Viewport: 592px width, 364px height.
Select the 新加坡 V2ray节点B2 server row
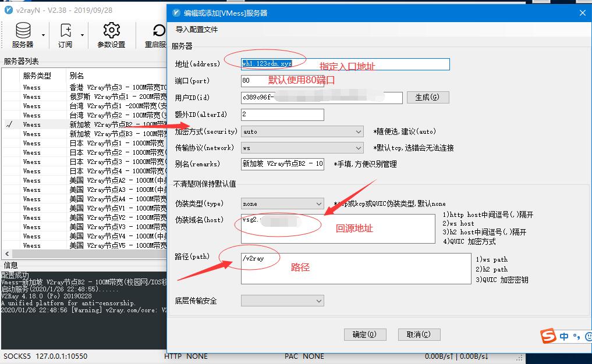coord(84,124)
